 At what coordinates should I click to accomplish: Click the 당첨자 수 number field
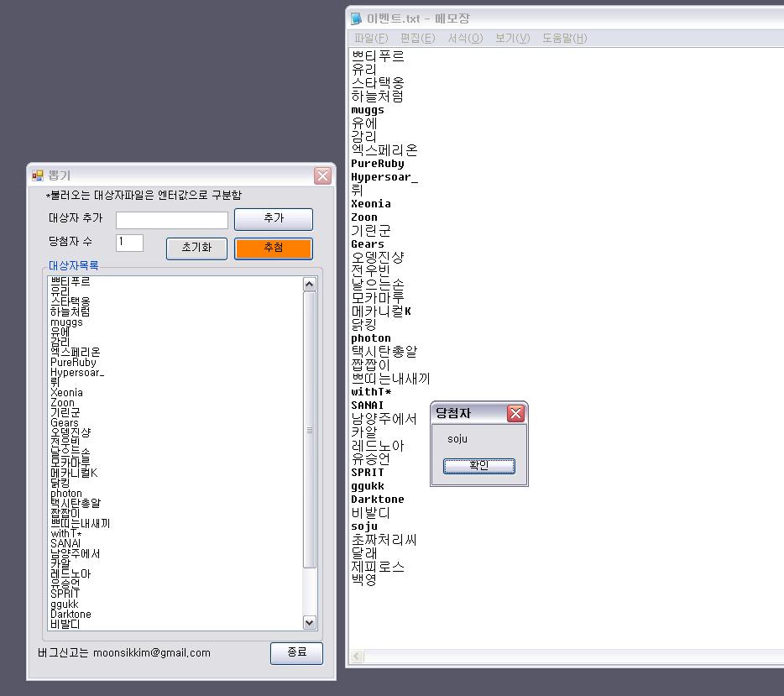click(x=129, y=243)
